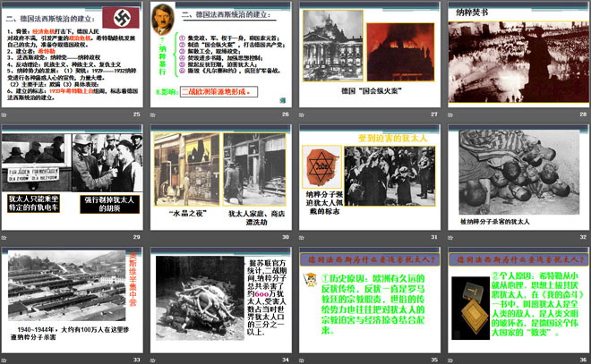
Task: Pick slide 31 showing the yellow star badge
Action: [x=368, y=177]
